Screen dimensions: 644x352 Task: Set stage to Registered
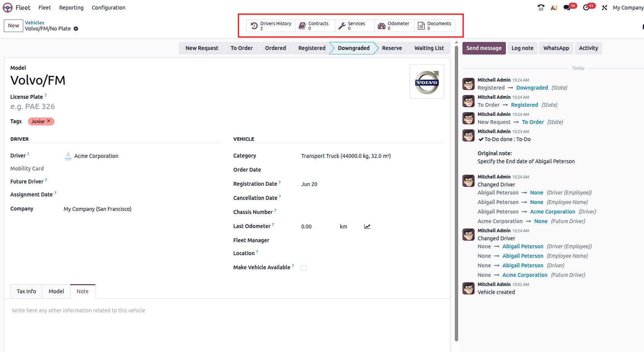(x=312, y=48)
